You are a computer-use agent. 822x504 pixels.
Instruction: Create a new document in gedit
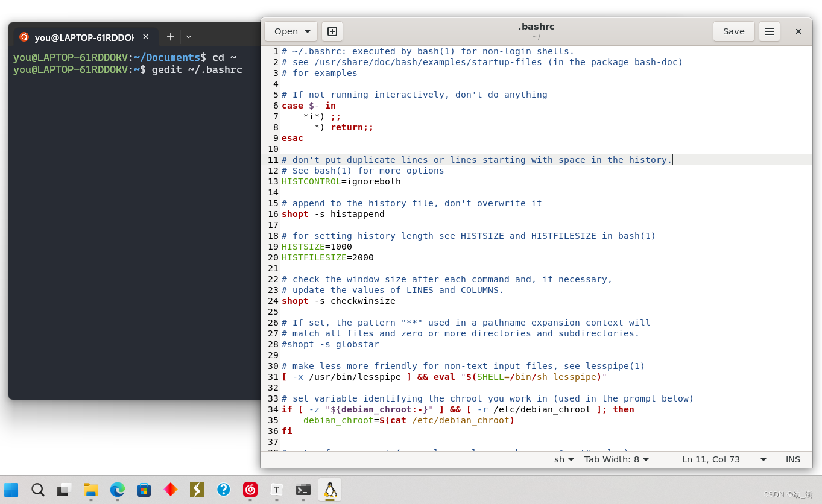pos(332,31)
